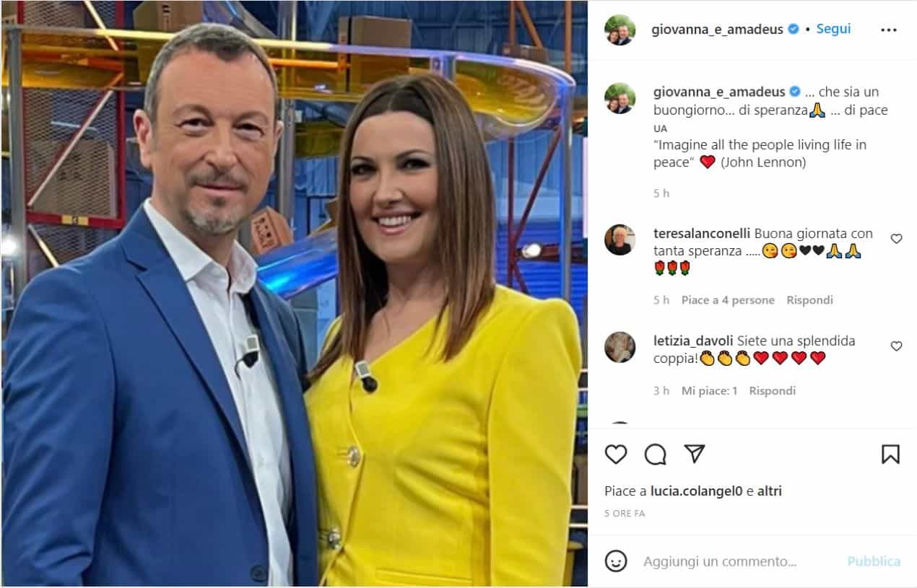Click the Pubblica button
Viewport: 917px width, 588px height.
[874, 561]
